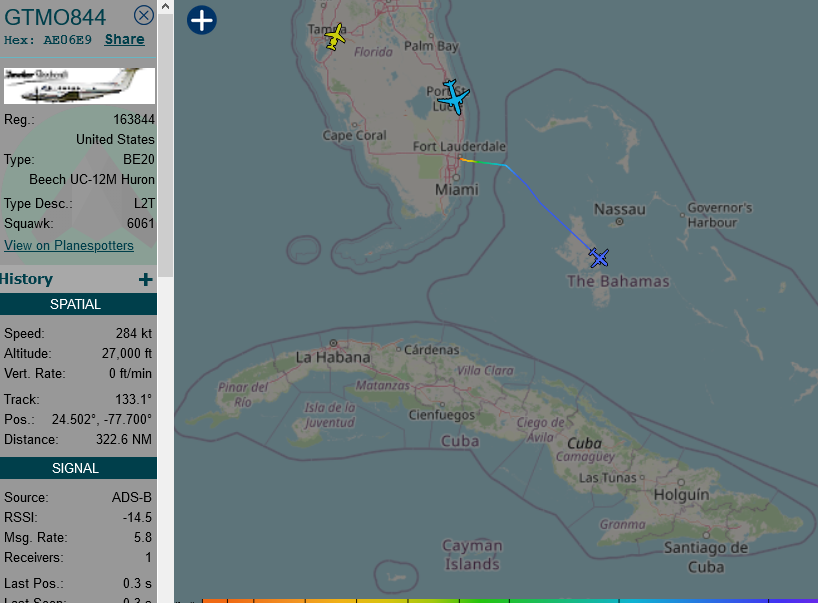818x603 pixels.
Task: Click The Bahamas country label
Action: point(618,281)
